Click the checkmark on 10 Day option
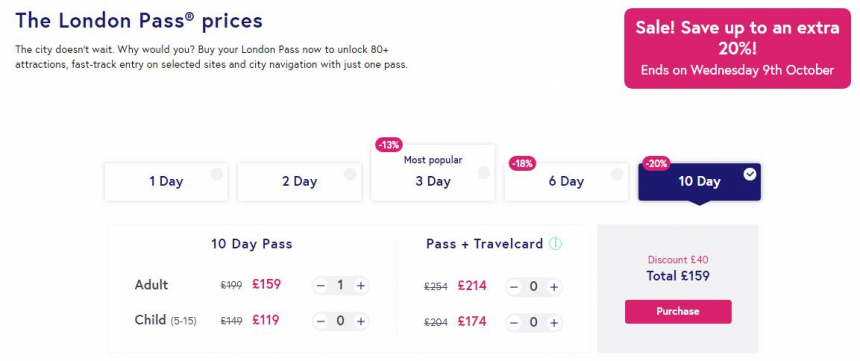The height and width of the screenshot is (361, 860). (750, 174)
